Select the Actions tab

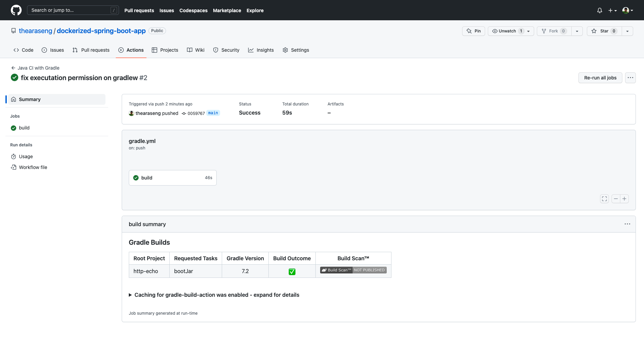131,50
